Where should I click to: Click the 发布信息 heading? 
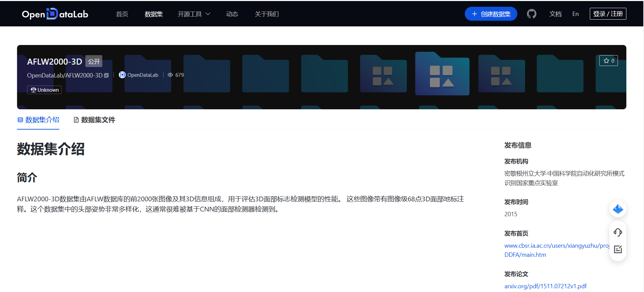point(518,145)
